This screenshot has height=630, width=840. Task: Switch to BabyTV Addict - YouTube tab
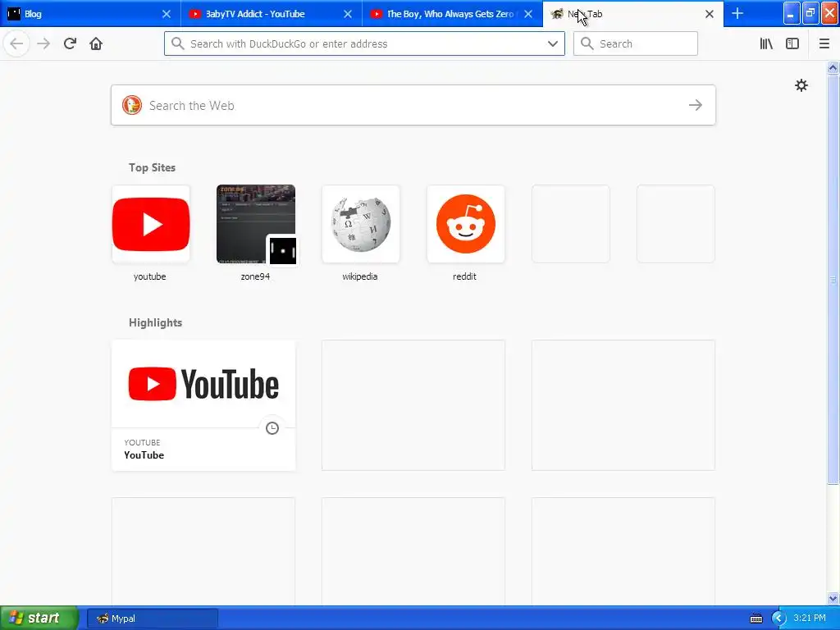tap(271, 14)
